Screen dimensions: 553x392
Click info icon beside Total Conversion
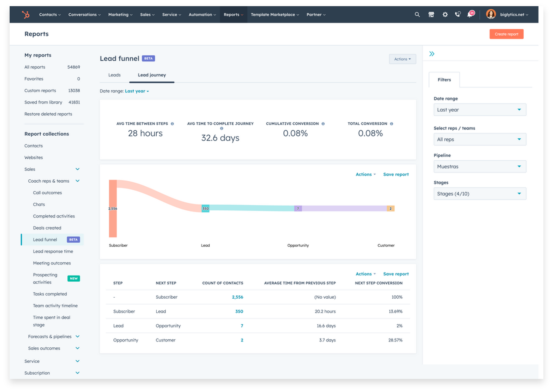391,124
